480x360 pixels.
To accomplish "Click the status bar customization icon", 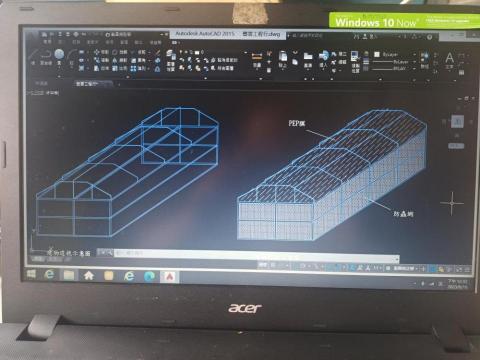I will pos(468,268).
